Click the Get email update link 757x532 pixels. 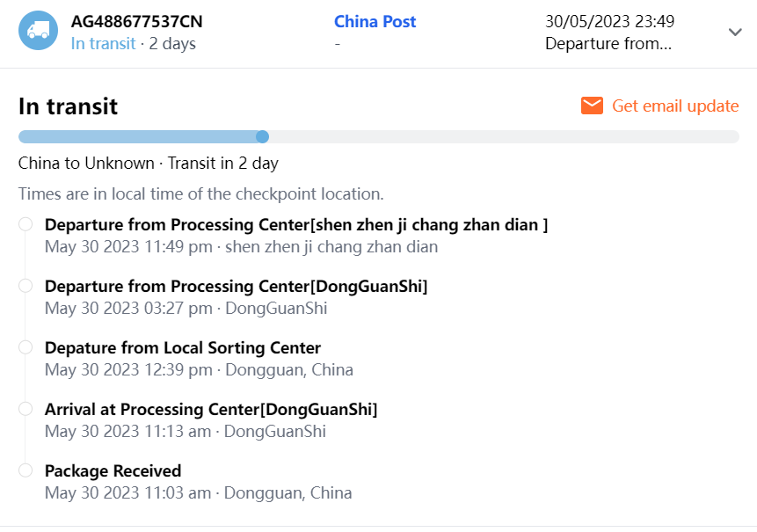675,106
